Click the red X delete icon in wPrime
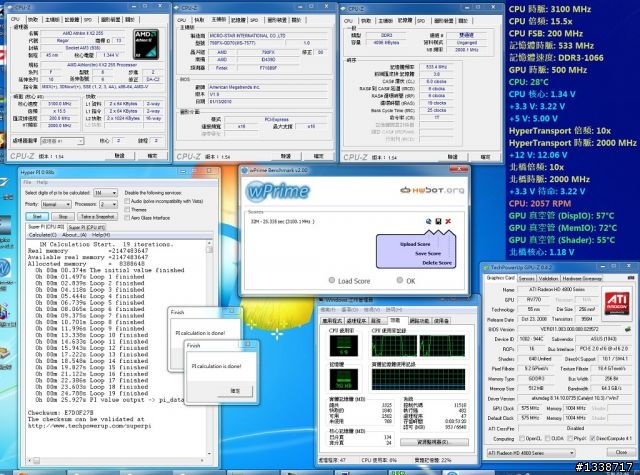 [x=448, y=221]
